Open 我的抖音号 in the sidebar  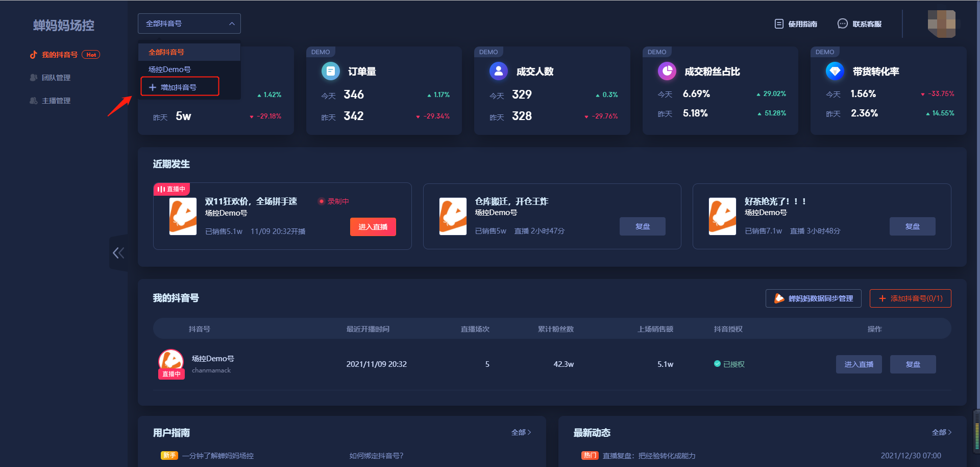coord(60,55)
